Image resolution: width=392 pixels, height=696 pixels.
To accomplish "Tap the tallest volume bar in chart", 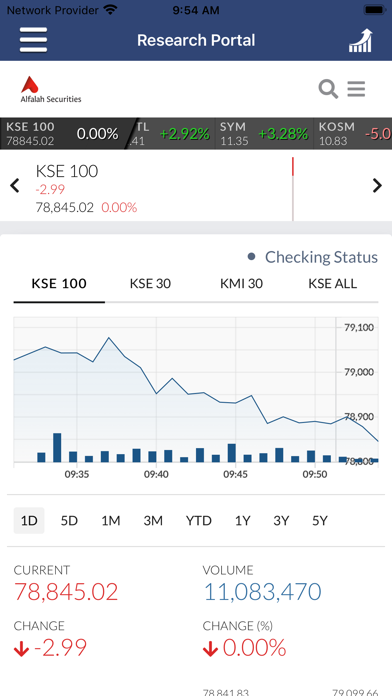I will [57, 447].
